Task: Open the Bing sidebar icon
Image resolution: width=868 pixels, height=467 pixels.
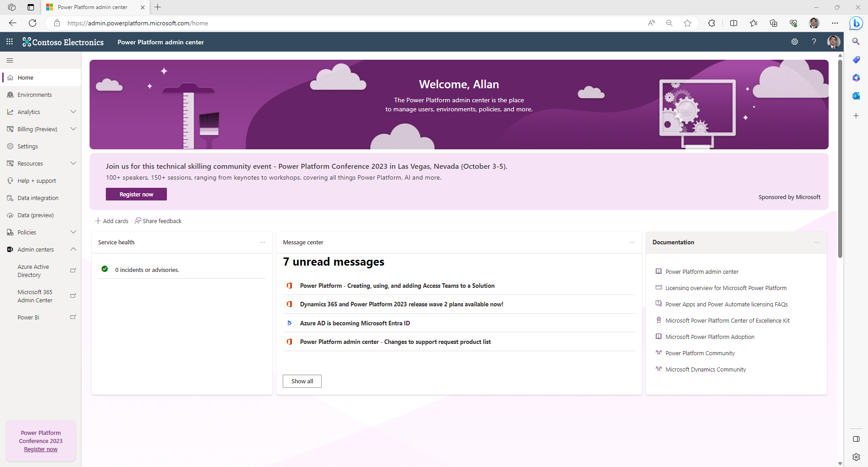Action: (x=856, y=23)
